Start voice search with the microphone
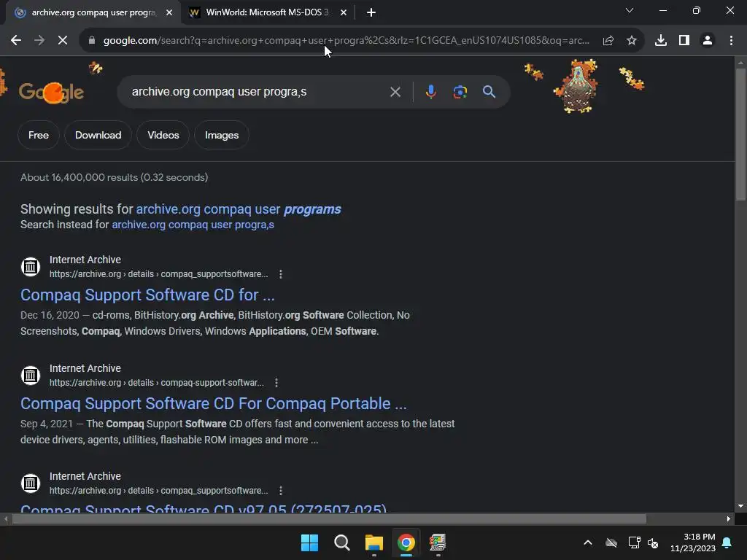 (430, 92)
